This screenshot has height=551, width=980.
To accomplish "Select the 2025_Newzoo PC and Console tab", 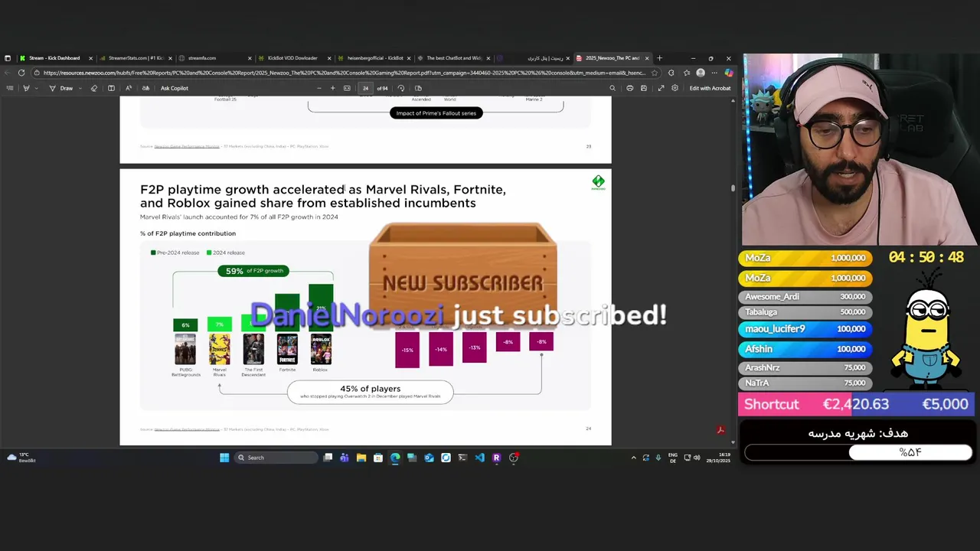I will point(612,58).
